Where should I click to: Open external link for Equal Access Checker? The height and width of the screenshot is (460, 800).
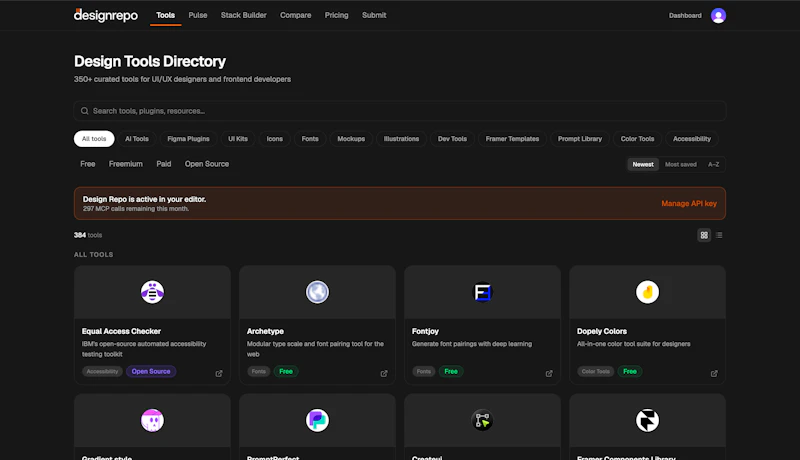tap(219, 373)
